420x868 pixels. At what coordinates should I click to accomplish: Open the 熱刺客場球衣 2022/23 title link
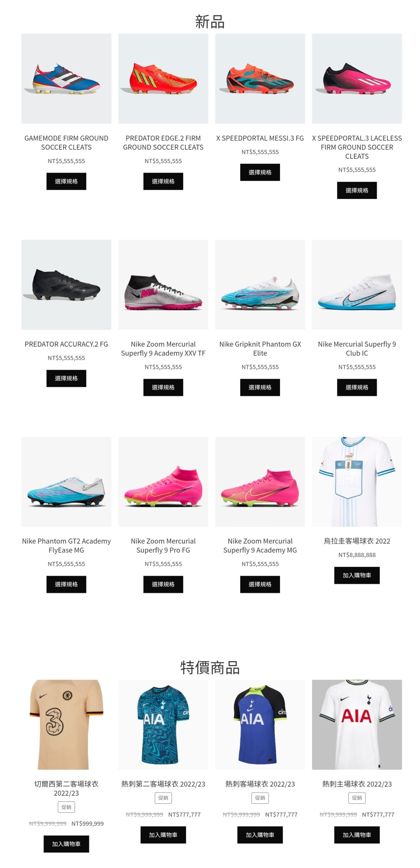(260, 784)
